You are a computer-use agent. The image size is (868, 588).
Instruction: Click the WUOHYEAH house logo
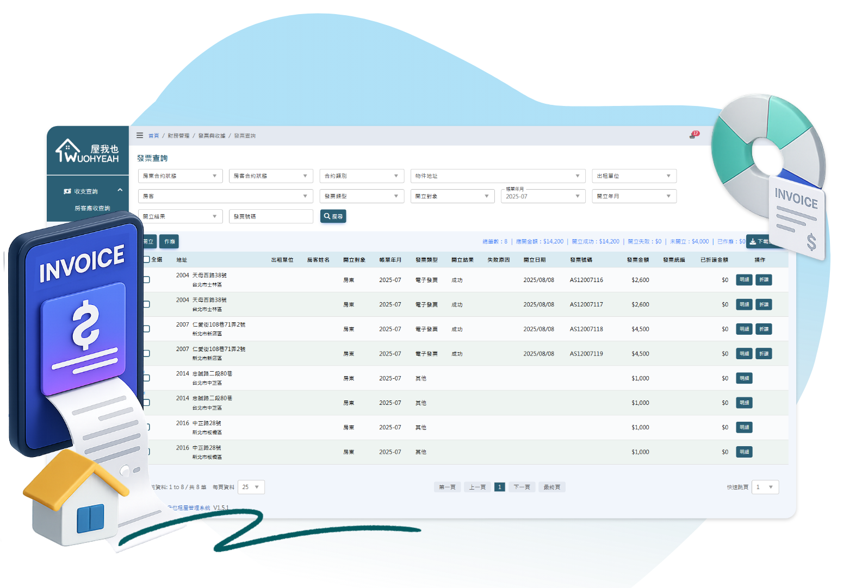tap(87, 151)
